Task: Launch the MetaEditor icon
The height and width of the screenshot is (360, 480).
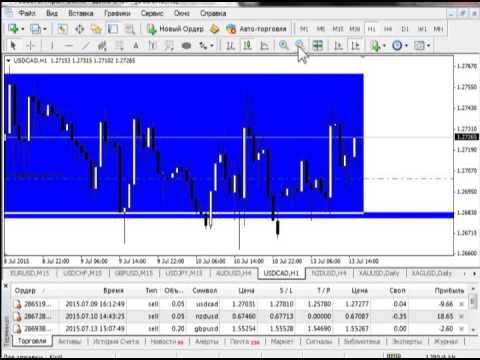Action: [215, 29]
